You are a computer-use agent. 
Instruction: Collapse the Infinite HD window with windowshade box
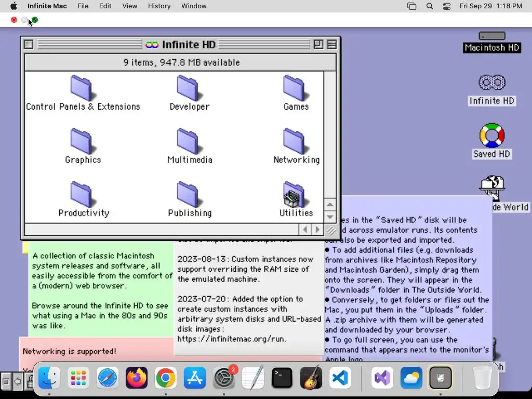[332, 45]
